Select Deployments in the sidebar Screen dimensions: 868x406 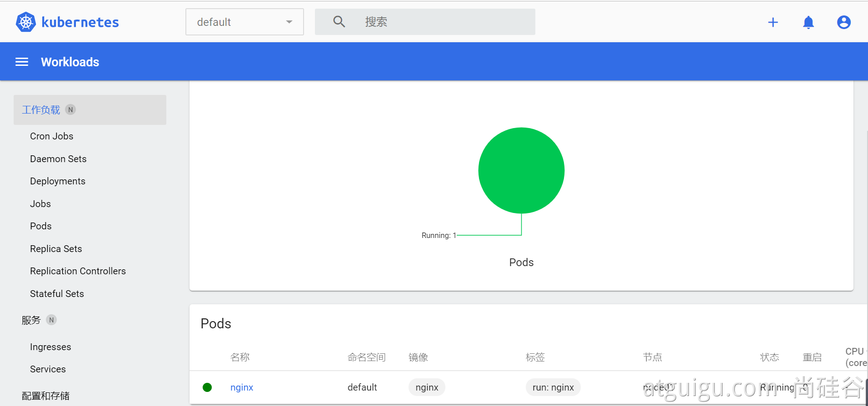[x=58, y=181]
